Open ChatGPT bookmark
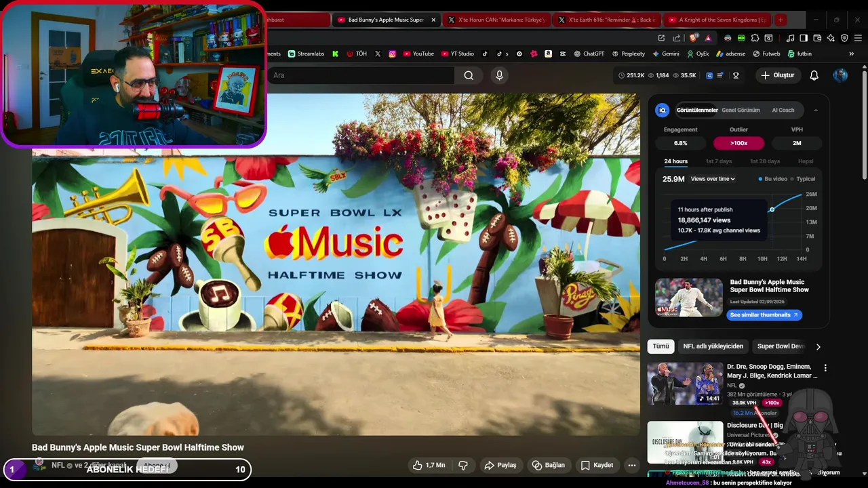This screenshot has width=868, height=488. click(589, 54)
